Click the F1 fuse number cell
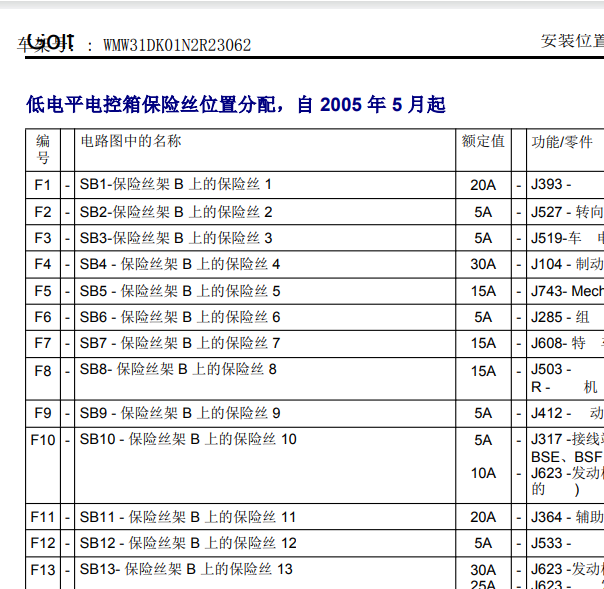Screen dimensions: 604x589 pyautogui.click(x=43, y=185)
